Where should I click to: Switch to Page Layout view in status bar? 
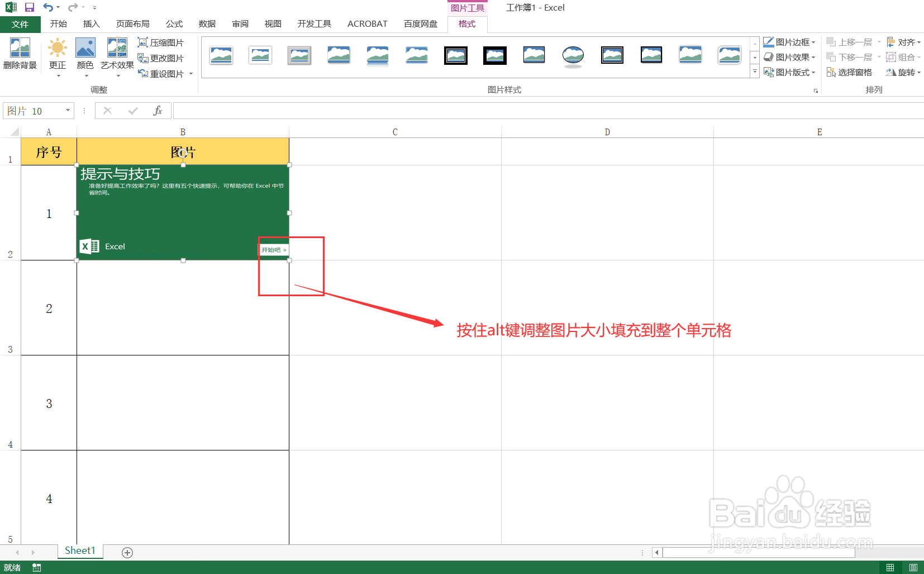click(913, 568)
